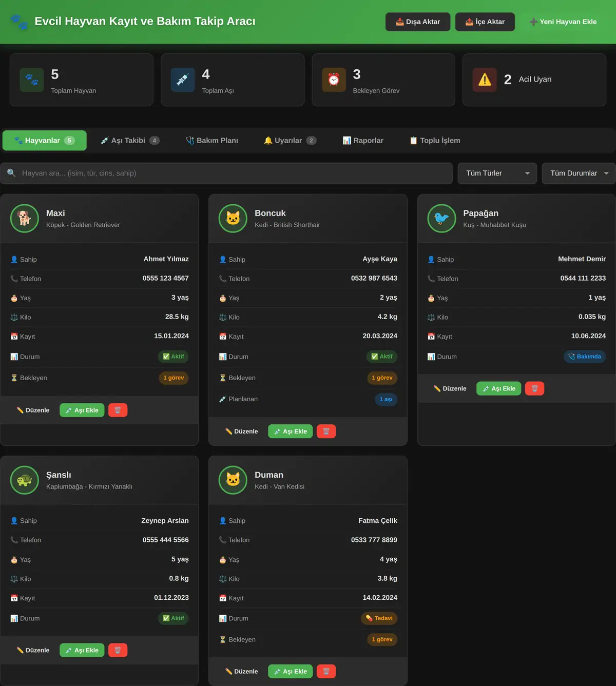
Task: Click Boncuk's cat avatar icon
Action: pos(233,219)
